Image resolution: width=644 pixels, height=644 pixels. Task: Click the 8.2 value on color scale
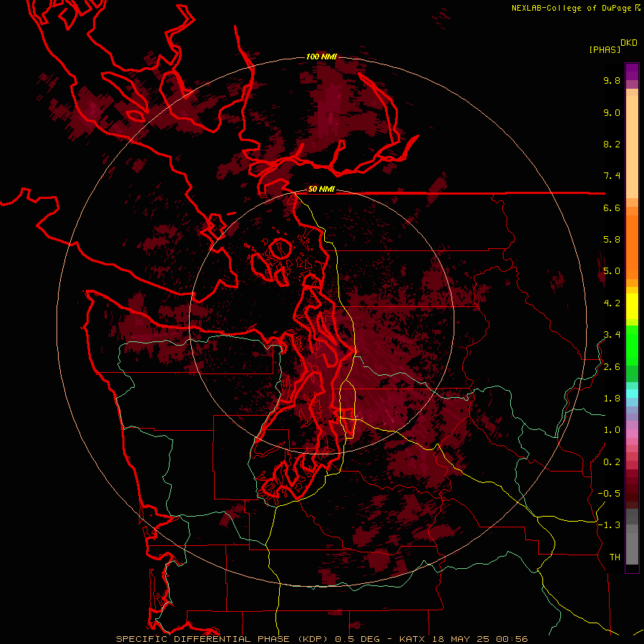pyautogui.click(x=612, y=144)
